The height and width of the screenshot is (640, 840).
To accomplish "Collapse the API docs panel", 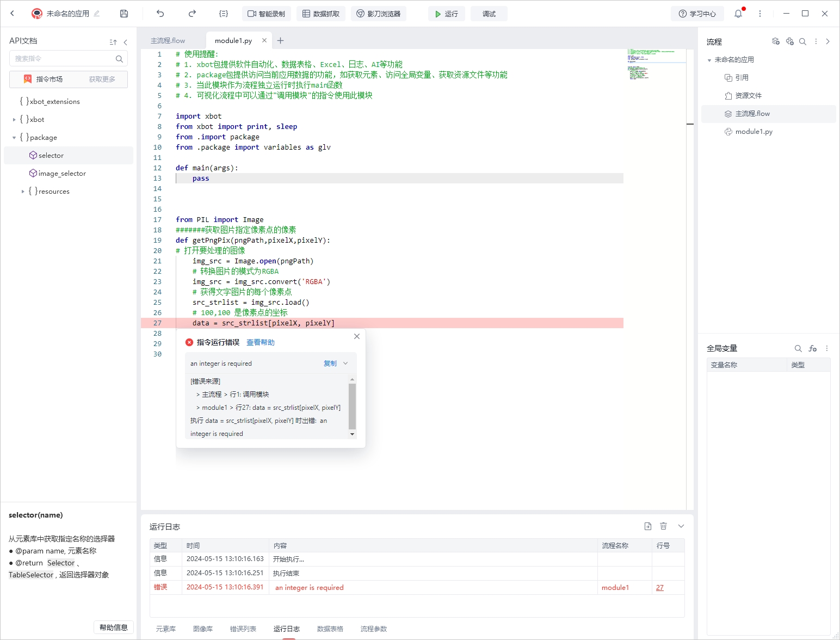I will [126, 42].
